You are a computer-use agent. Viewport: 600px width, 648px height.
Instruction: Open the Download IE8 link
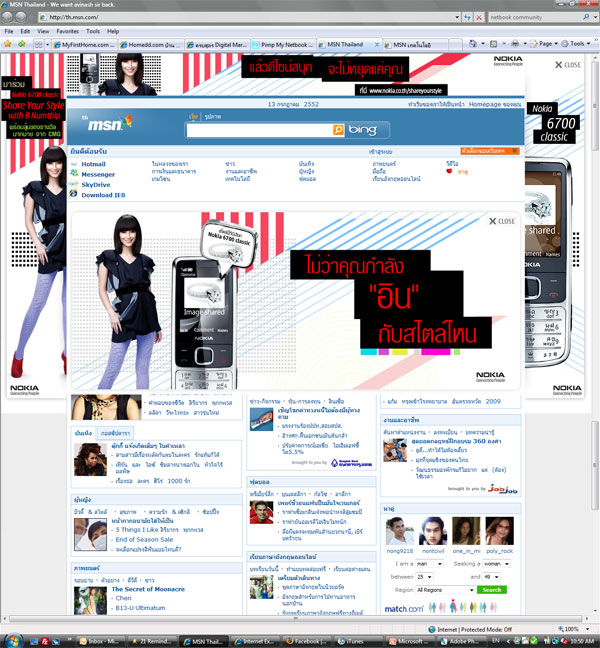pyautogui.click(x=103, y=195)
